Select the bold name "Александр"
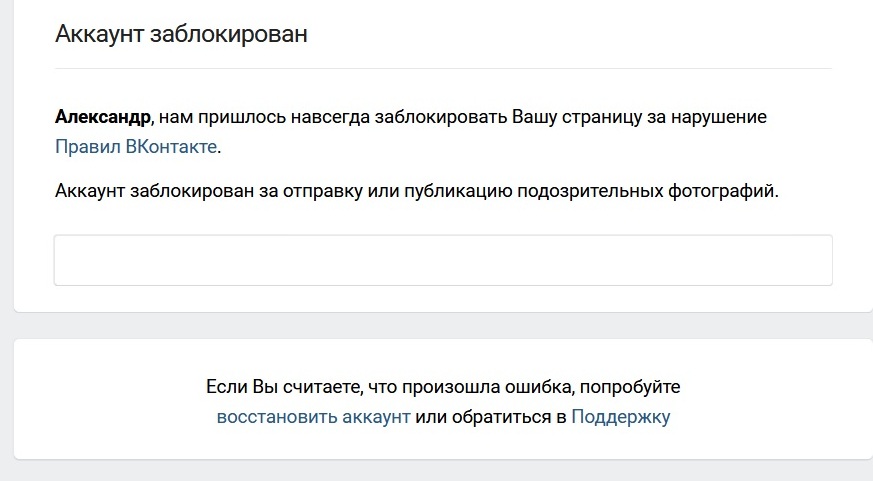873x481 pixels. pyautogui.click(x=103, y=117)
